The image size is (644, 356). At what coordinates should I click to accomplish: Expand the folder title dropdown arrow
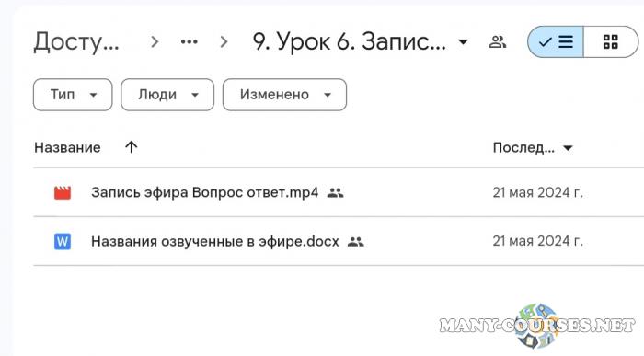(463, 42)
